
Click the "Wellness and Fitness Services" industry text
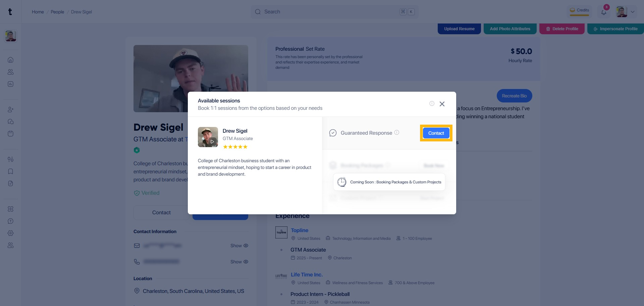click(x=358, y=283)
